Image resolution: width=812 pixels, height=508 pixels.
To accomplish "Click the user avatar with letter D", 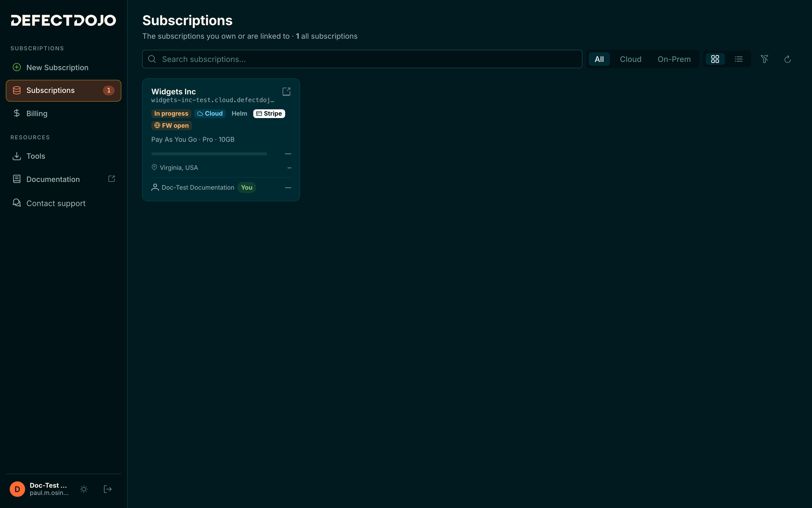I will 17,489.
